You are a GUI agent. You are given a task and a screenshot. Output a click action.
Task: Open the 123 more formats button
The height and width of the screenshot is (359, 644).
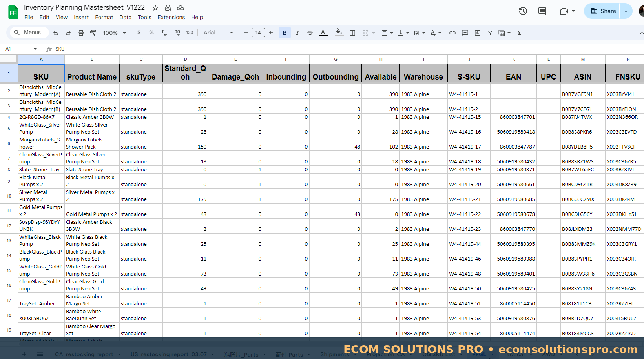[190, 33]
